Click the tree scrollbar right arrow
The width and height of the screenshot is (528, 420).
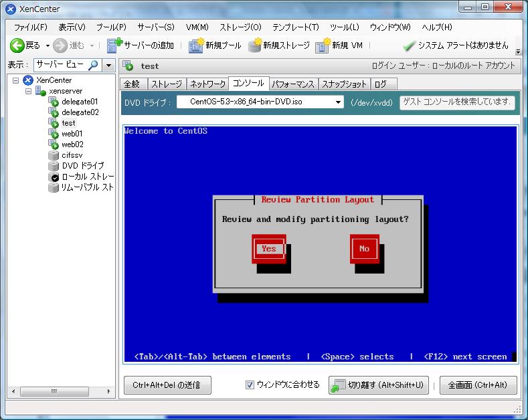click(x=108, y=391)
